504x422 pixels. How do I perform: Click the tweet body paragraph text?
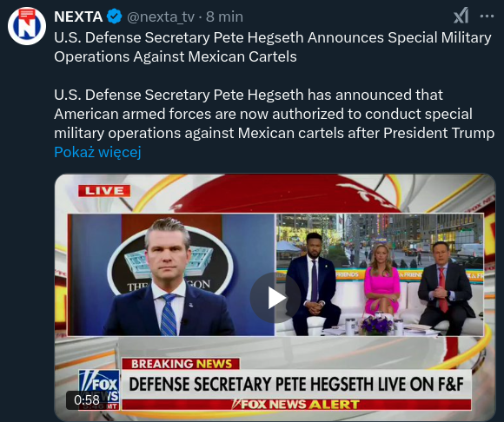275,114
